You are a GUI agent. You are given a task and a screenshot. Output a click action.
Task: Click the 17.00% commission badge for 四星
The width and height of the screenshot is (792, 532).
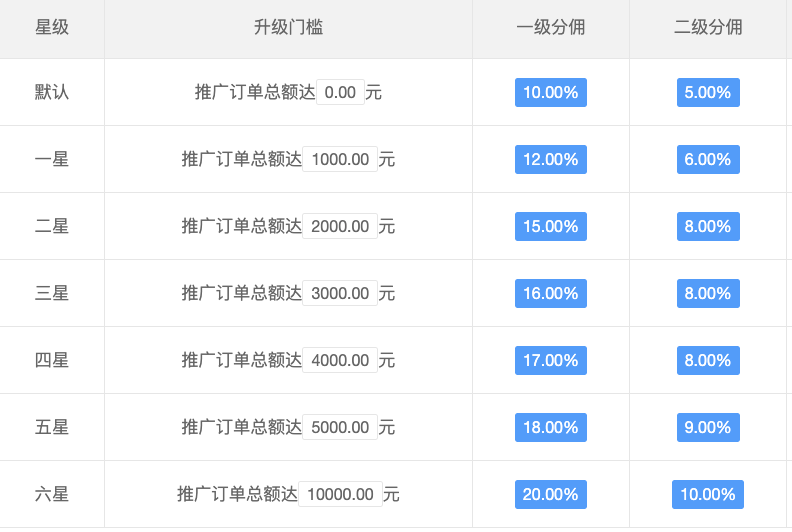(550, 361)
